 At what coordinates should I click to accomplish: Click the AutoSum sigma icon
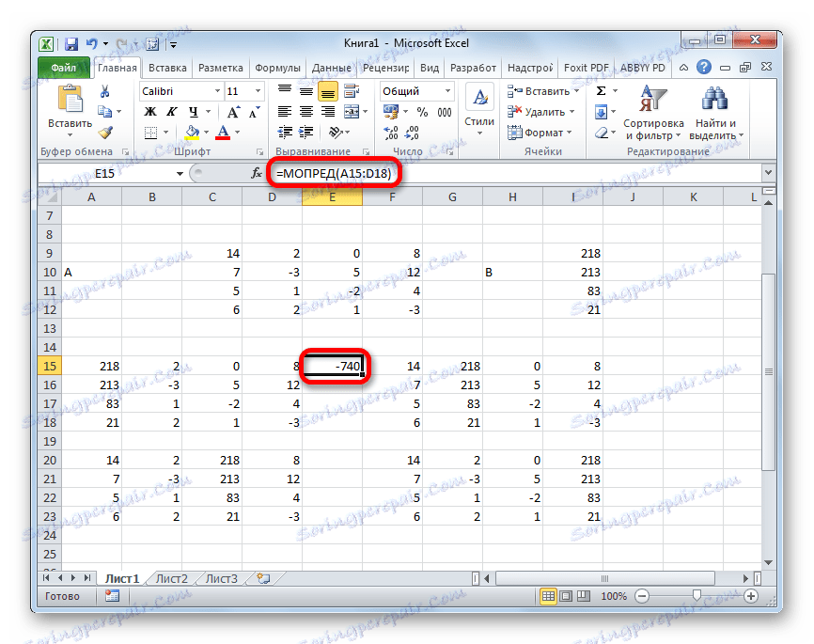tap(602, 91)
